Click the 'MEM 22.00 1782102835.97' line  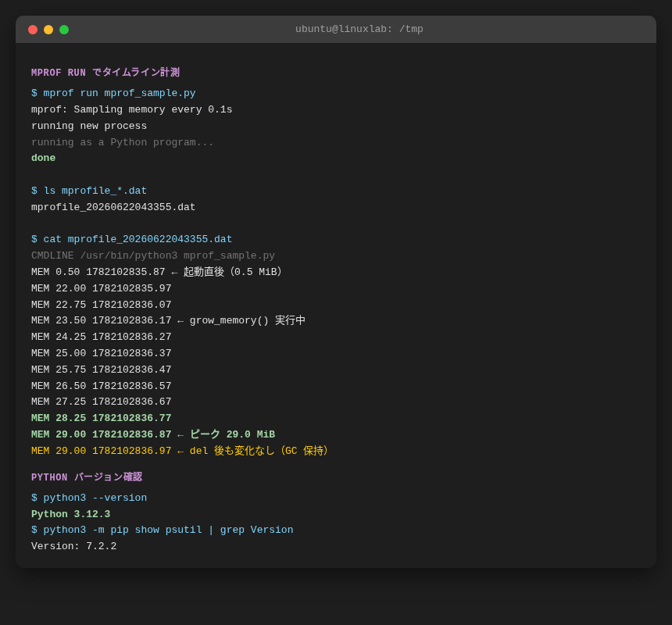(101, 288)
